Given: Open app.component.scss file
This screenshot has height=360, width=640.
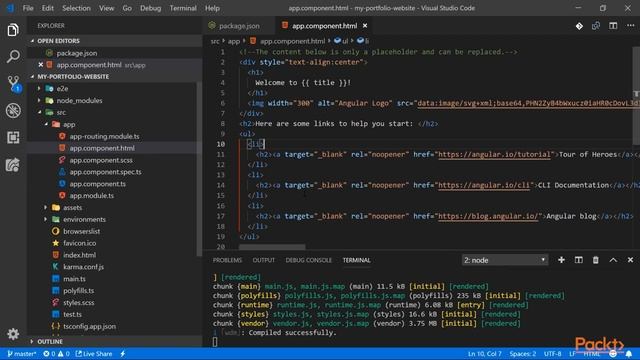Looking at the screenshot, I should (x=101, y=160).
